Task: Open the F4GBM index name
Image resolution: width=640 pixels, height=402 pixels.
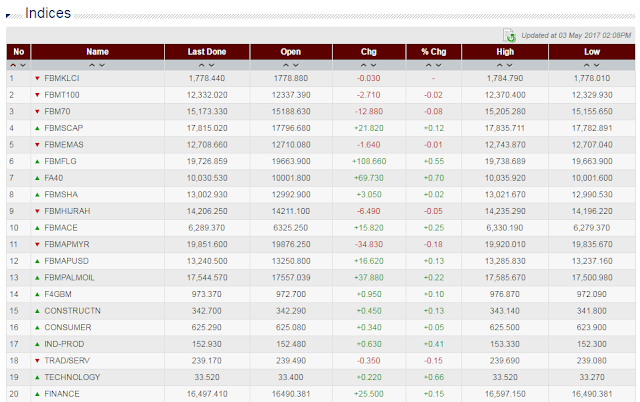Action: [x=58, y=294]
